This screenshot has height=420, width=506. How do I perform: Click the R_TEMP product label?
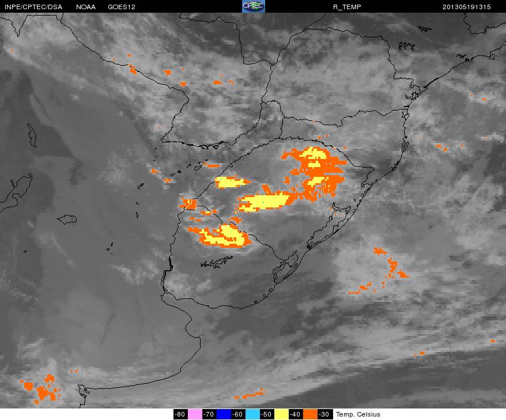coord(347,7)
